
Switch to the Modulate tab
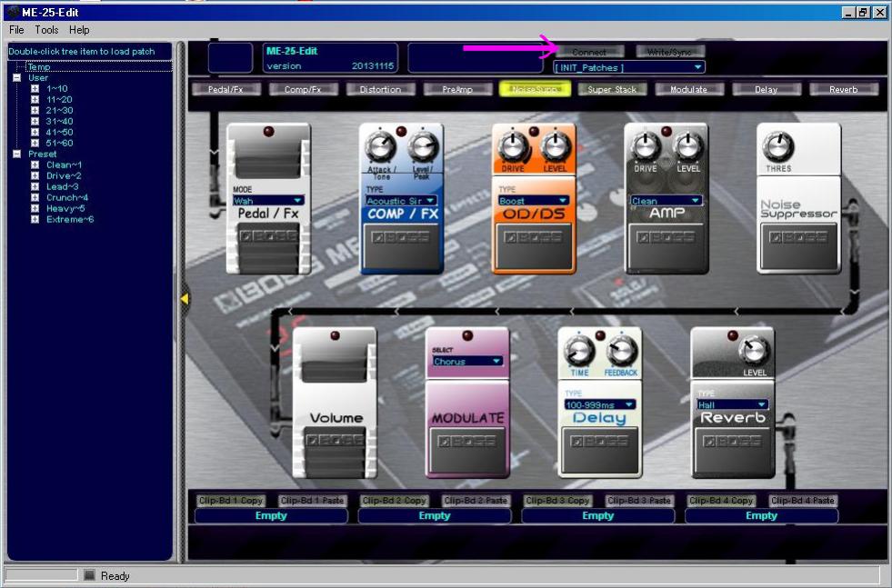pyautogui.click(x=689, y=89)
